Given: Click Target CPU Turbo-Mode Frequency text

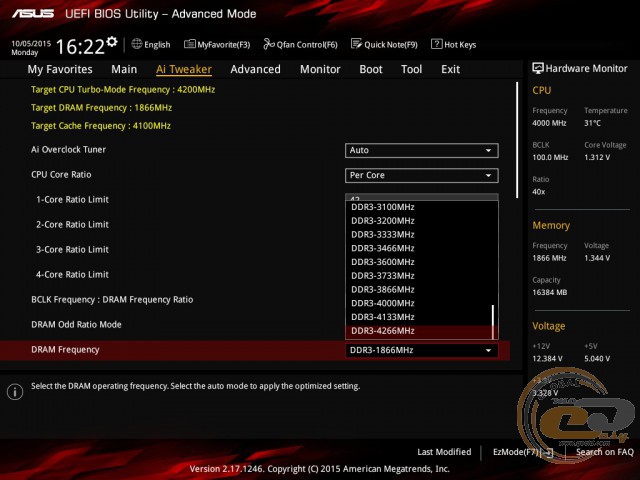Looking at the screenshot, I should (x=123, y=90).
